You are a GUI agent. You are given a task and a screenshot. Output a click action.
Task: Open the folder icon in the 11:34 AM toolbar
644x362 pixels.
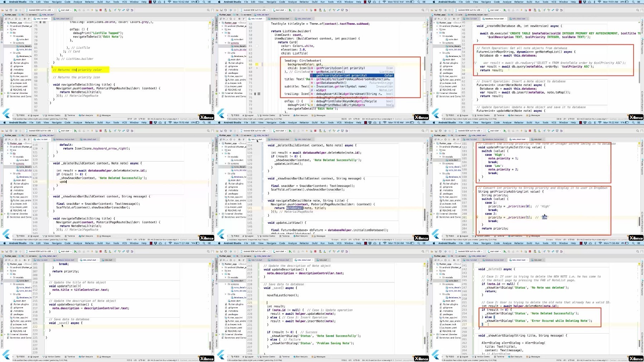[217, 251]
